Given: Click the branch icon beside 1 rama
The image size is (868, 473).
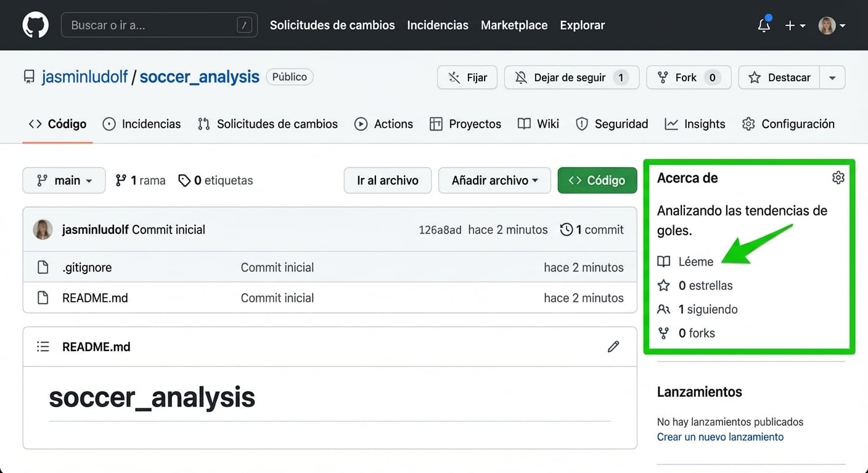Looking at the screenshot, I should click(x=121, y=180).
